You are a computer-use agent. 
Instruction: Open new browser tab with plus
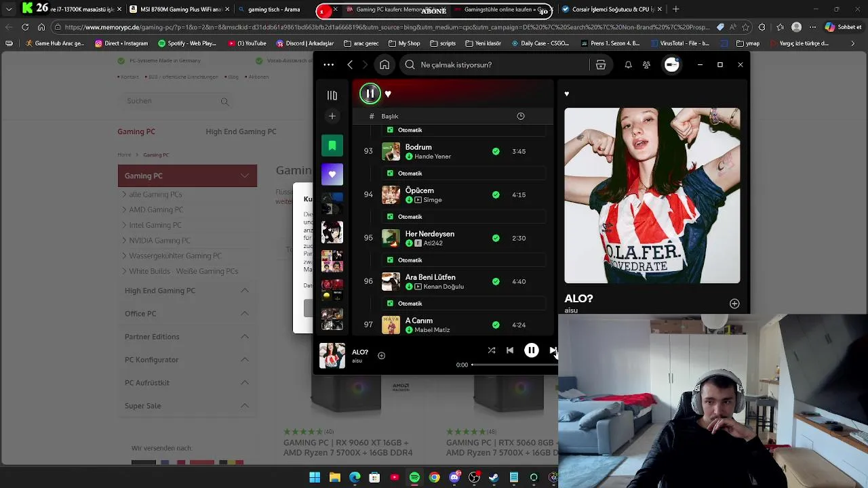click(675, 9)
